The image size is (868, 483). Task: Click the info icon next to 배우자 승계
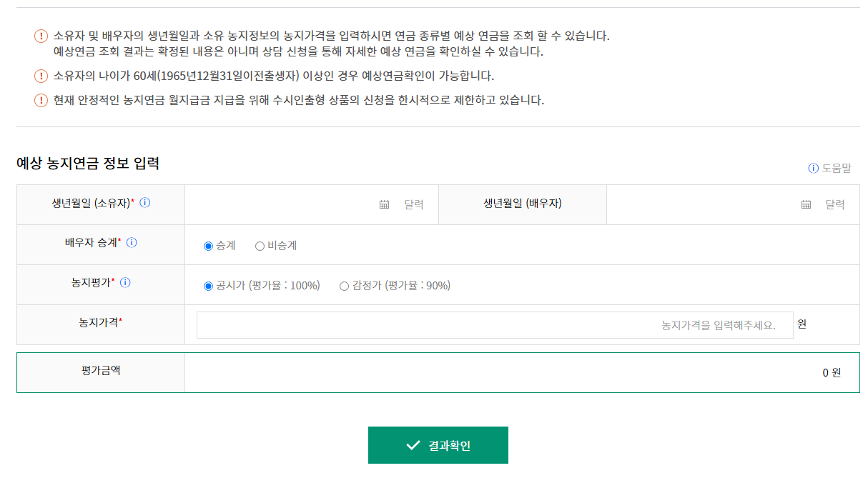[131, 244]
